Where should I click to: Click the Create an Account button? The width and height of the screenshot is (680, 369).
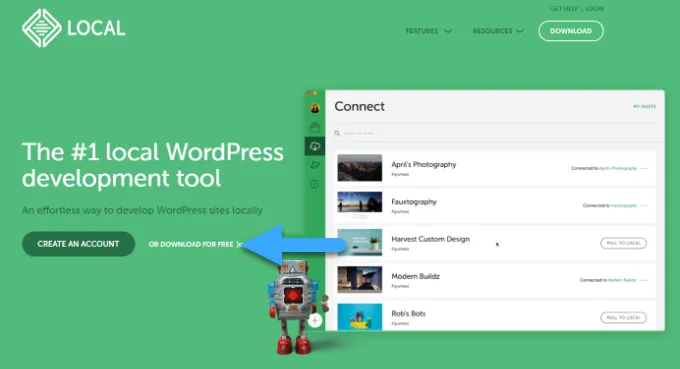(78, 244)
